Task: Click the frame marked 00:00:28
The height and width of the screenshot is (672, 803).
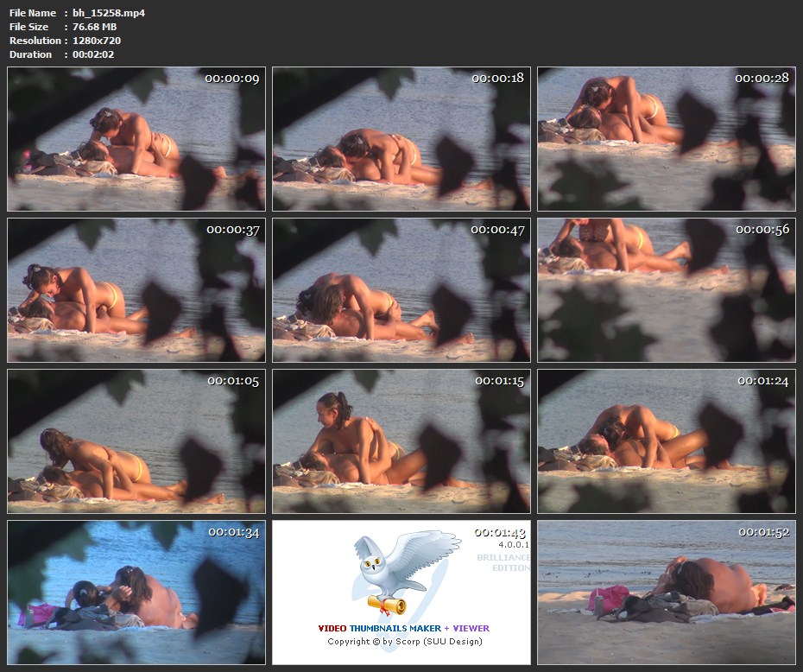Action: tap(666, 139)
